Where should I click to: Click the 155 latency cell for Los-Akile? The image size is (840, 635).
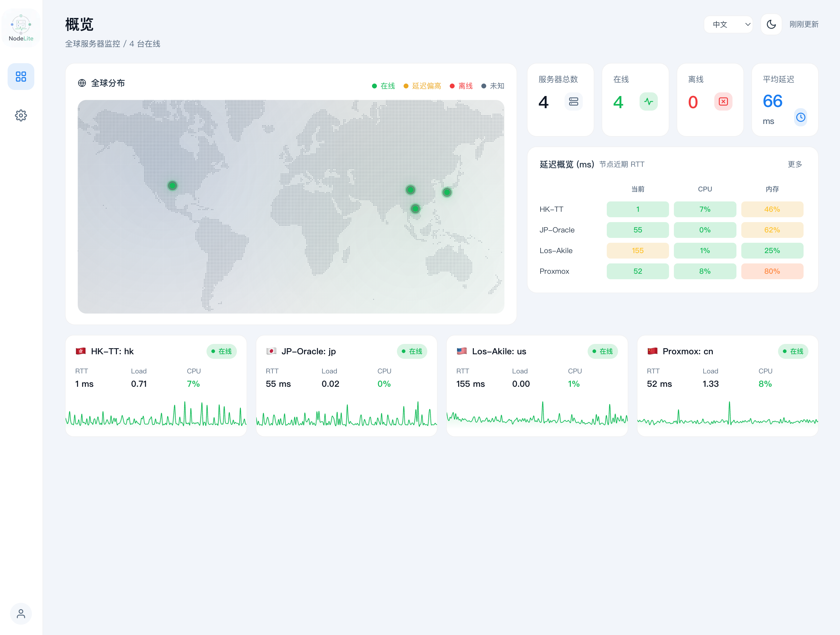[638, 251]
